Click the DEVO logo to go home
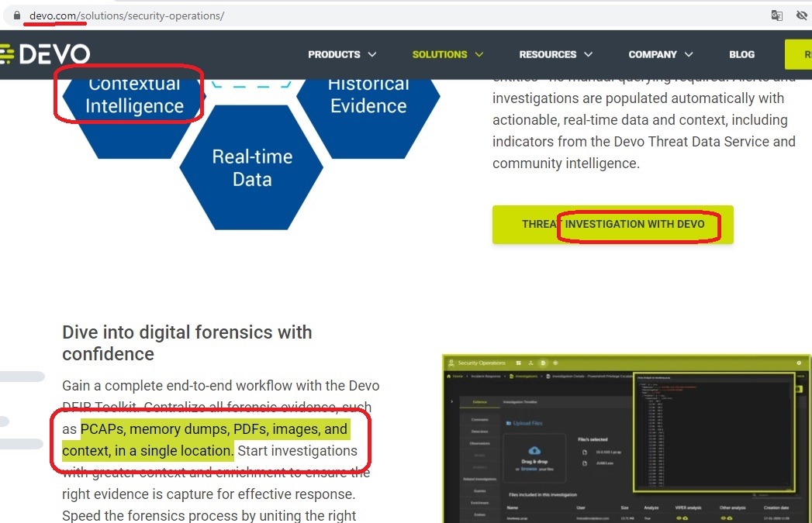Screen dimensions: 812x523 46,54
